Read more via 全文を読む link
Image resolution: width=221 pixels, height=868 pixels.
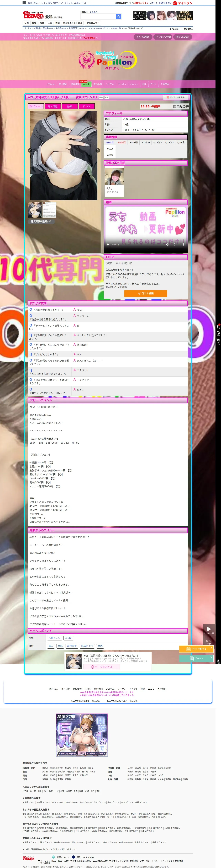click(x=121, y=287)
